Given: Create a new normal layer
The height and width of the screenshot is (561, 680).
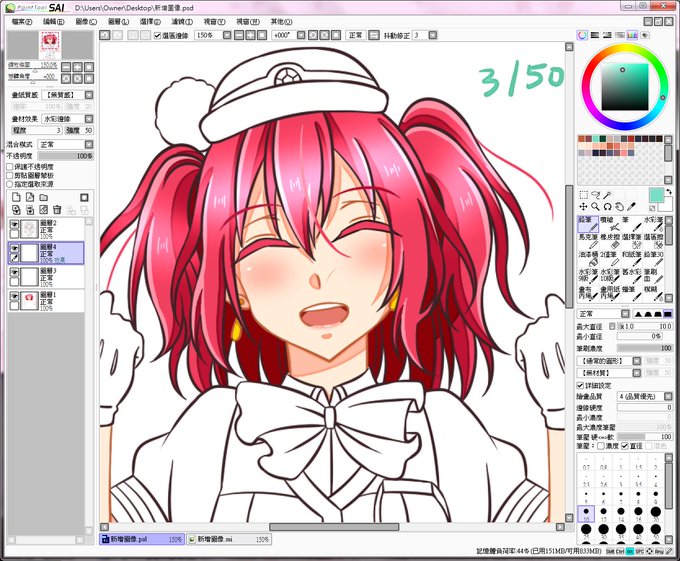Looking at the screenshot, I should [16, 197].
